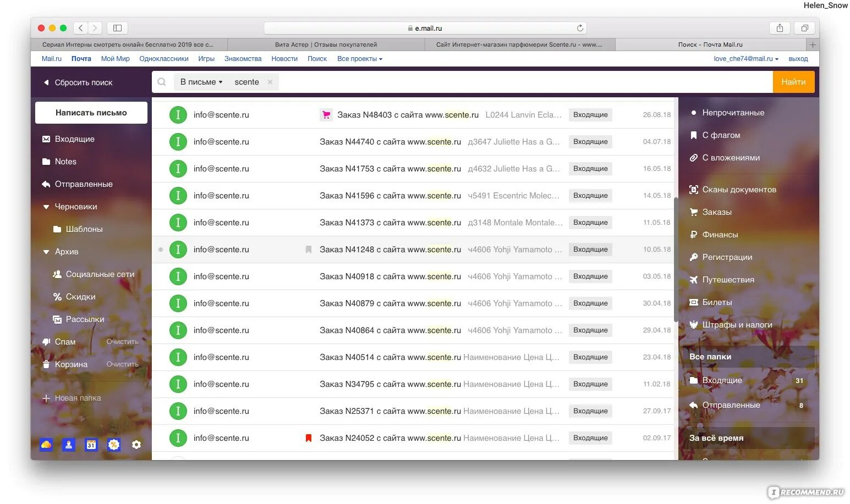This screenshot has width=850, height=504.
Task: Expand the 'Все папки' filter section
Action: (x=748, y=357)
